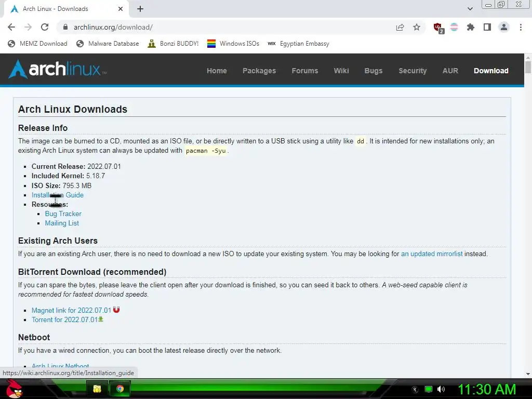Click the Chrome taskbar icon
The height and width of the screenshot is (399, 532).
(x=120, y=389)
